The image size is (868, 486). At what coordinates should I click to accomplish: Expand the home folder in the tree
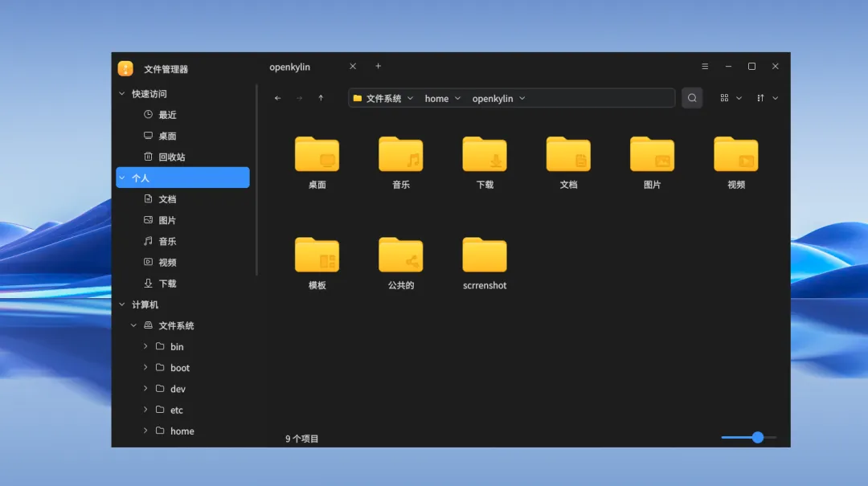(x=145, y=430)
